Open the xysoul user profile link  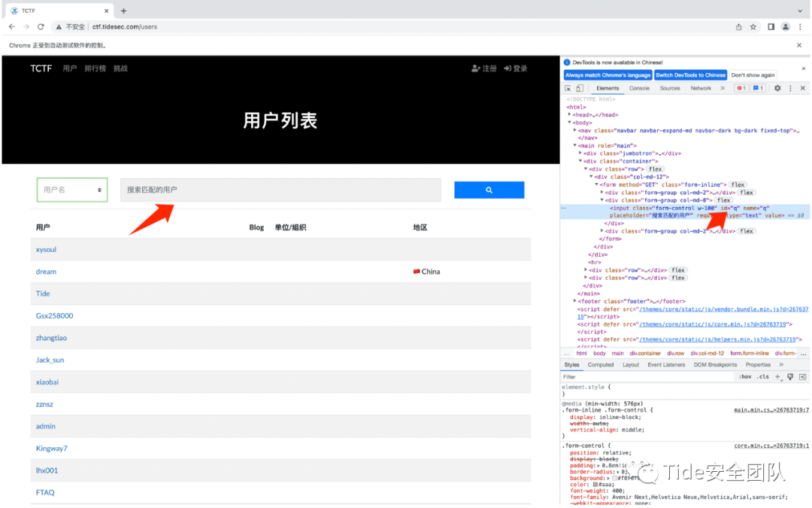(46, 249)
